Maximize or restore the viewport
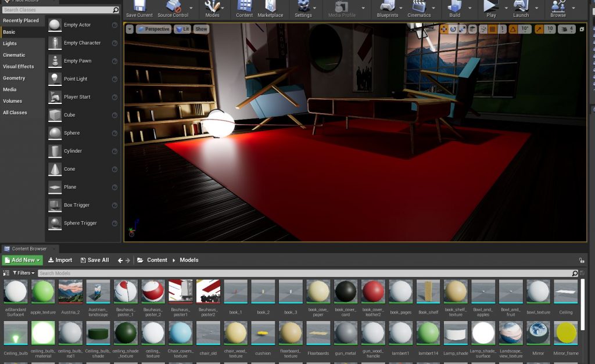This screenshot has width=595, height=364. pos(582,29)
